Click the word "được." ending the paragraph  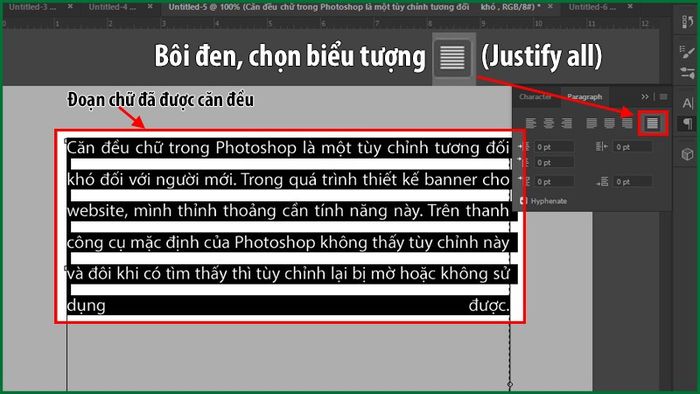[x=489, y=306]
